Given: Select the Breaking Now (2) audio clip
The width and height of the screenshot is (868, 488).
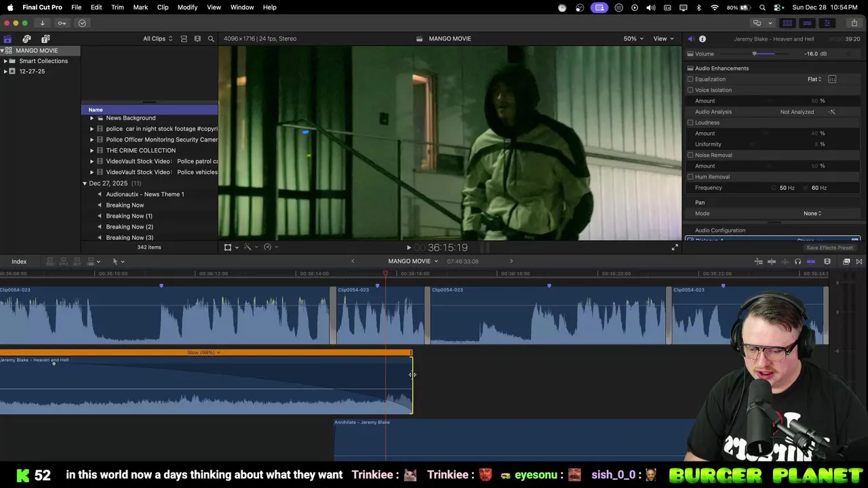Looking at the screenshot, I should click(x=130, y=227).
